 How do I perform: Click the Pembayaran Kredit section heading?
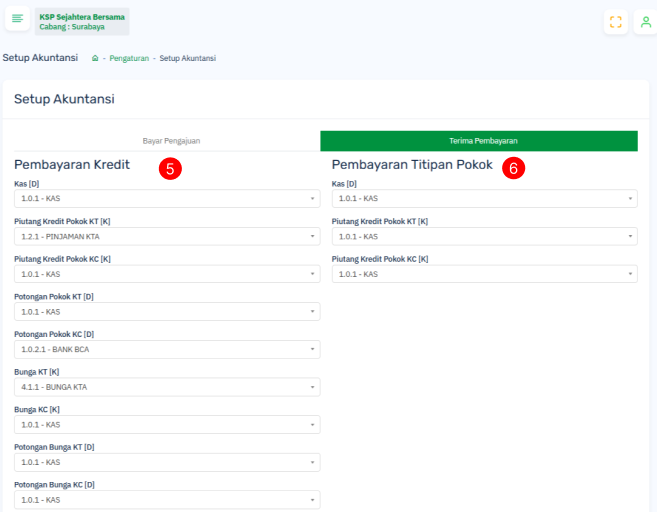pos(72,165)
